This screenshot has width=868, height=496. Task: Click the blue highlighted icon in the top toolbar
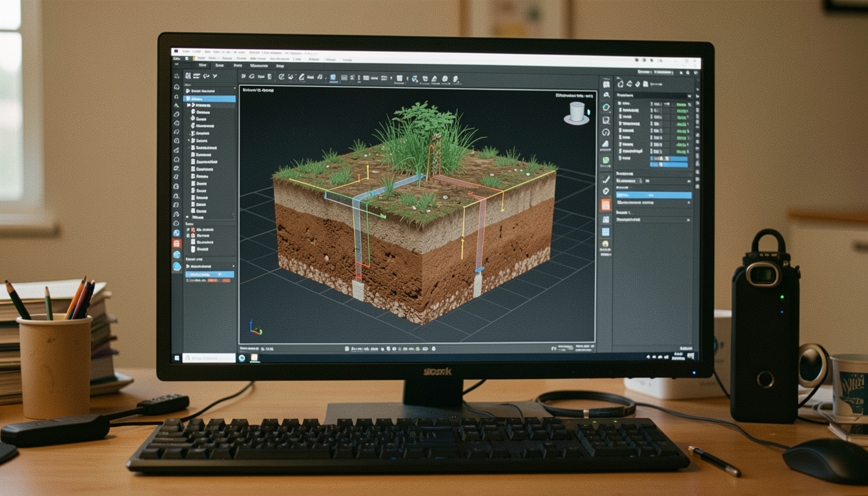pyautogui.click(x=333, y=78)
